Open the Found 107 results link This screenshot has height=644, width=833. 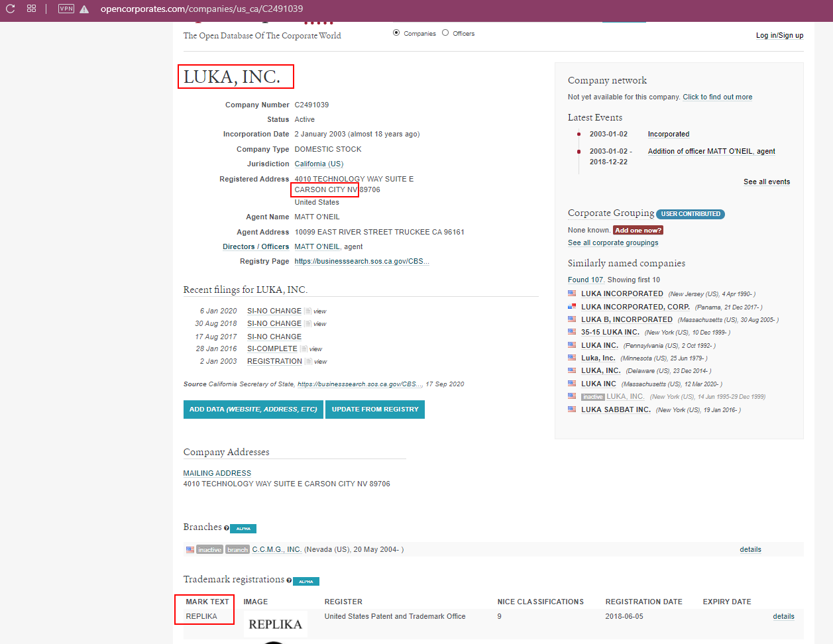click(x=586, y=280)
